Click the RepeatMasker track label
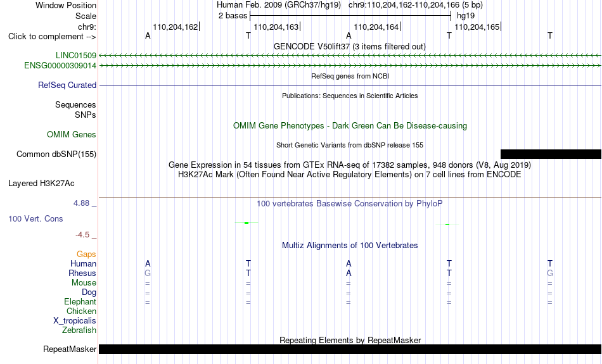This screenshot has height=364, width=602. [x=70, y=349]
